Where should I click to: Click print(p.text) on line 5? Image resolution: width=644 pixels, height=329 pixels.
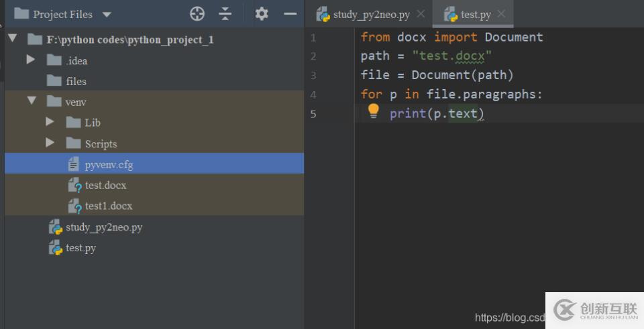pos(437,114)
